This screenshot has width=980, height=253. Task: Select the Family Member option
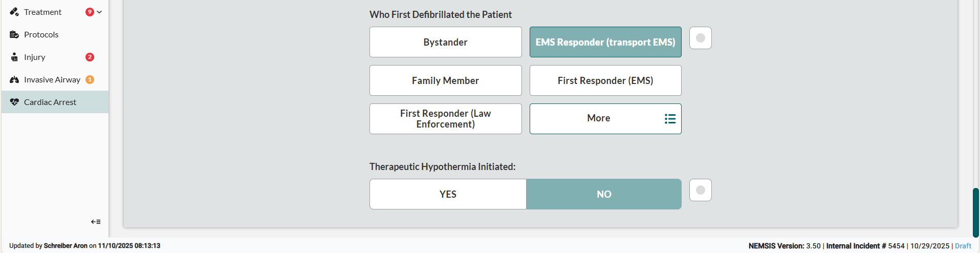(x=445, y=80)
